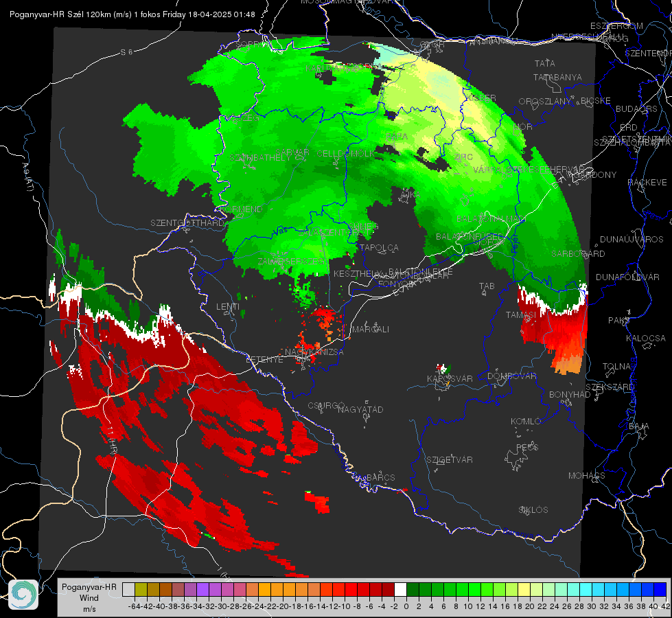
Task: Click the BAJA city label
Action: click(x=639, y=426)
